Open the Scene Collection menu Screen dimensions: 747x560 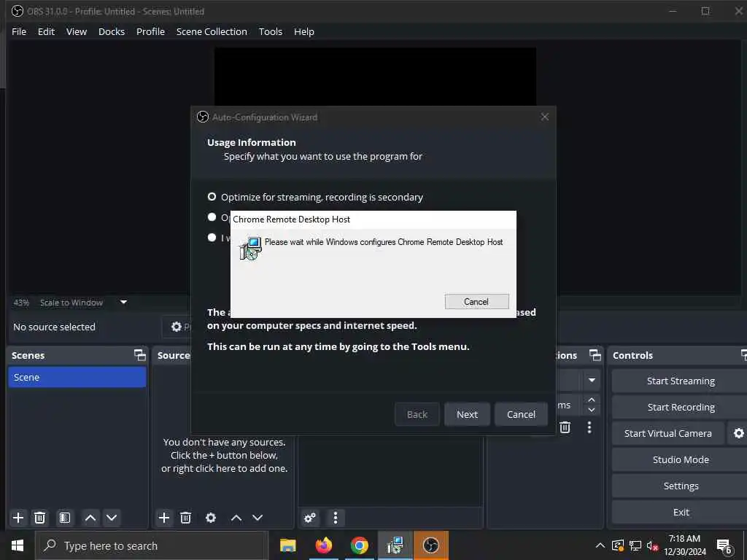click(212, 31)
